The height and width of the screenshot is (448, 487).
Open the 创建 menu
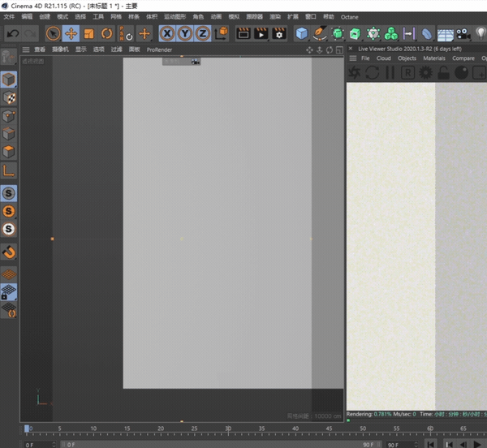click(45, 17)
